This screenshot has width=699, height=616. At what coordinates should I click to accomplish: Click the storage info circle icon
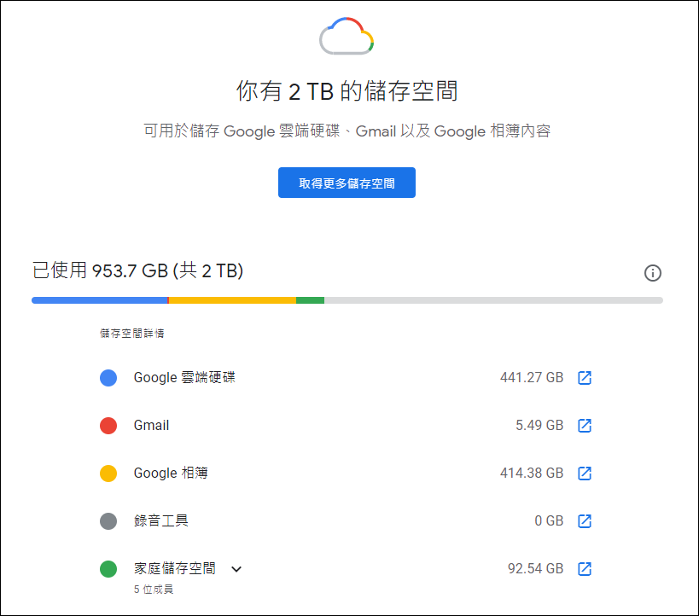coord(653,273)
